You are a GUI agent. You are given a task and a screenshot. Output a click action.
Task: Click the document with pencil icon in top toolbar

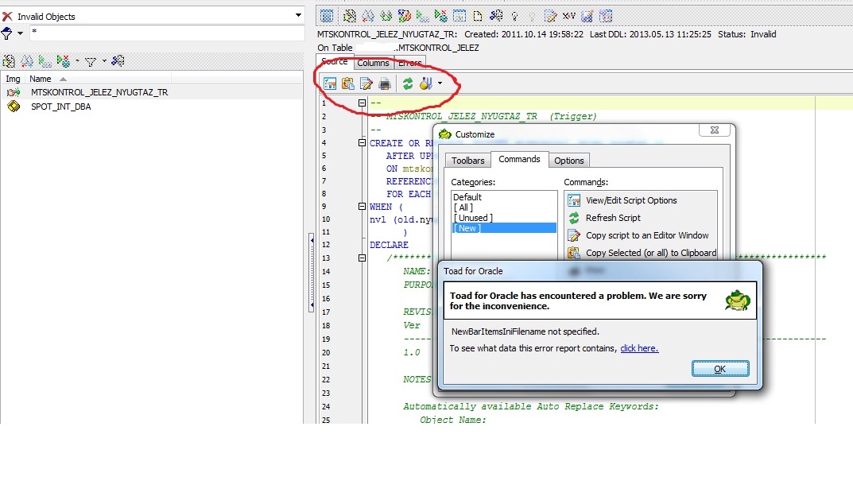coord(551,17)
